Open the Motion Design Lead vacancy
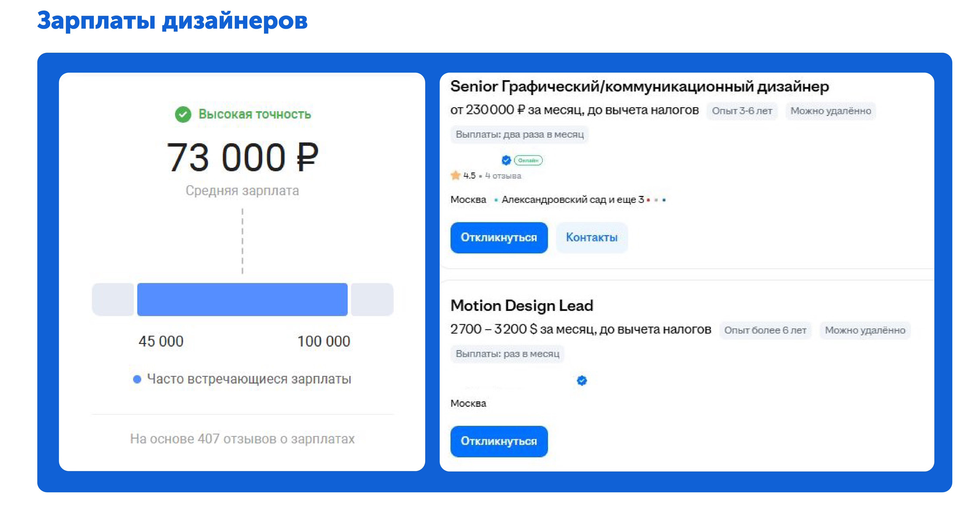This screenshot has height=512, width=980. pos(522,306)
